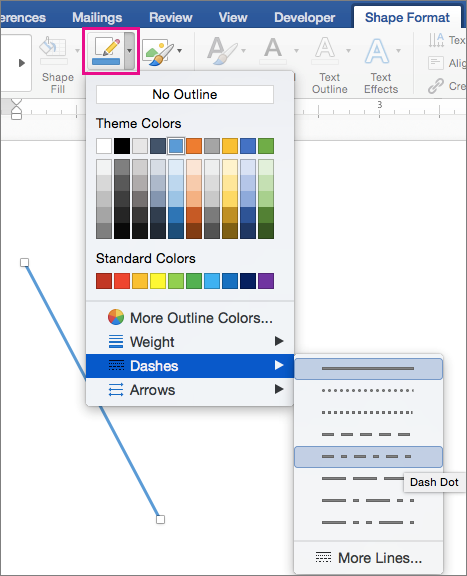Pick the orange theme color swatch
Screen dimensions: 467x576
[194, 146]
